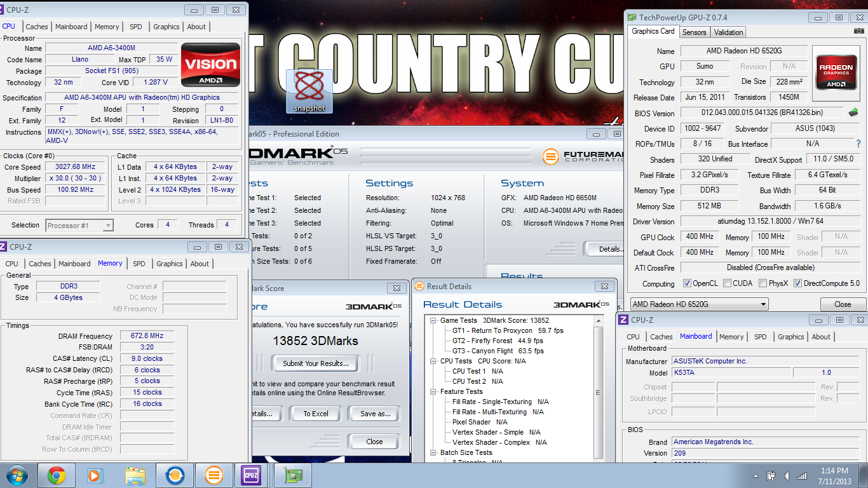Click the To Excel button
Viewport: 868px width, 488px height.
pos(316,414)
